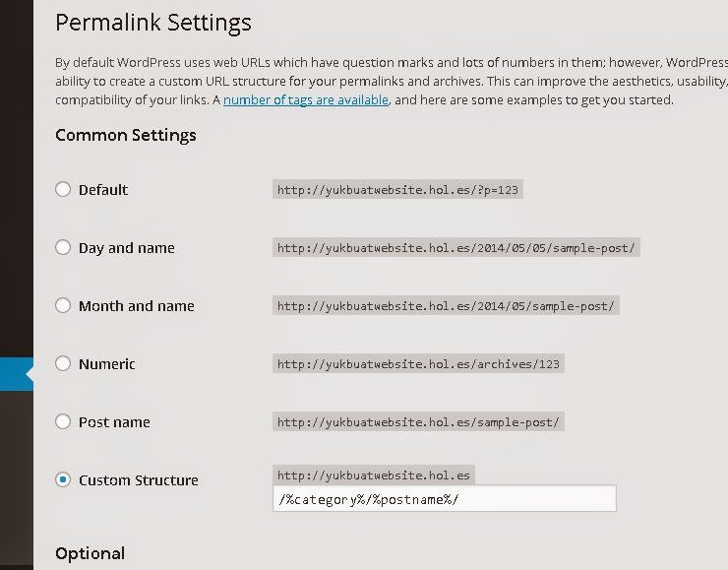Click the highlighted blue sidebar menu item
The width and height of the screenshot is (728, 570).
coord(17,374)
